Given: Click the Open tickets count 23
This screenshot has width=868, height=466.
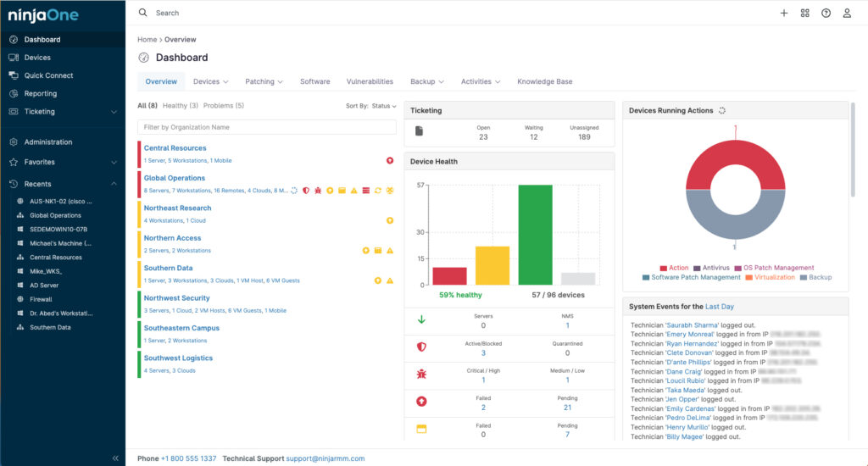Looking at the screenshot, I should click(x=483, y=137).
